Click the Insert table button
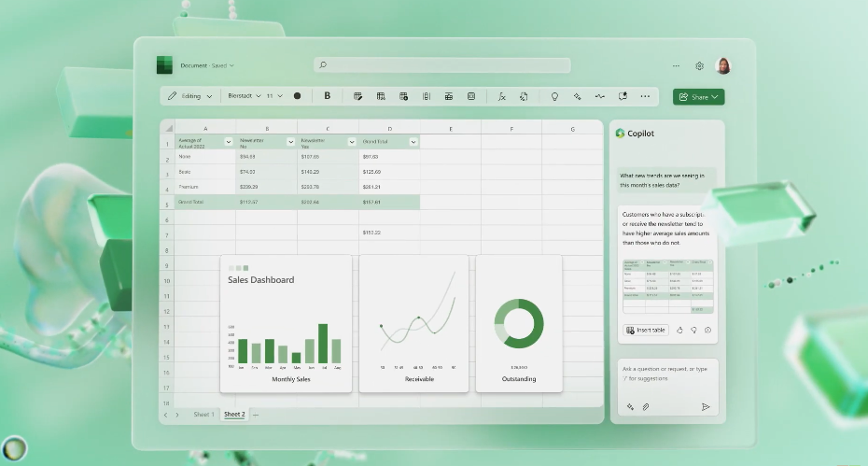The image size is (868, 466). click(646, 331)
